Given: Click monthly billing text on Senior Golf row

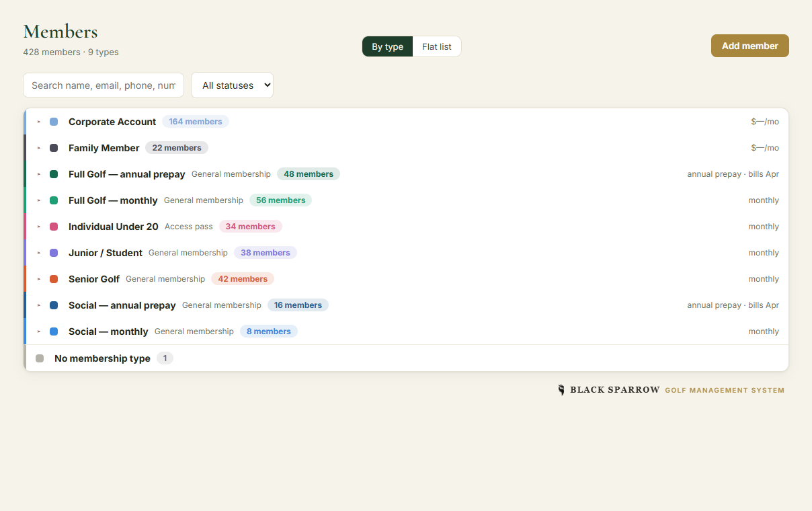Looking at the screenshot, I should (x=764, y=279).
